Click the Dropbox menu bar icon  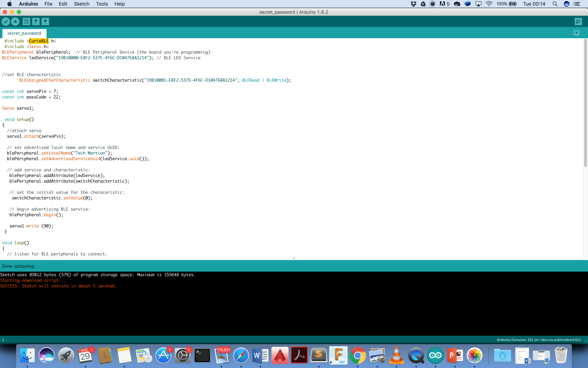pyautogui.click(x=413, y=4)
